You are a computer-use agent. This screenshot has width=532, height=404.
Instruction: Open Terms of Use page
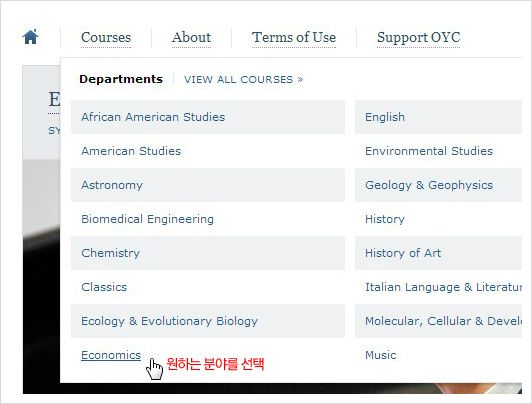(294, 37)
